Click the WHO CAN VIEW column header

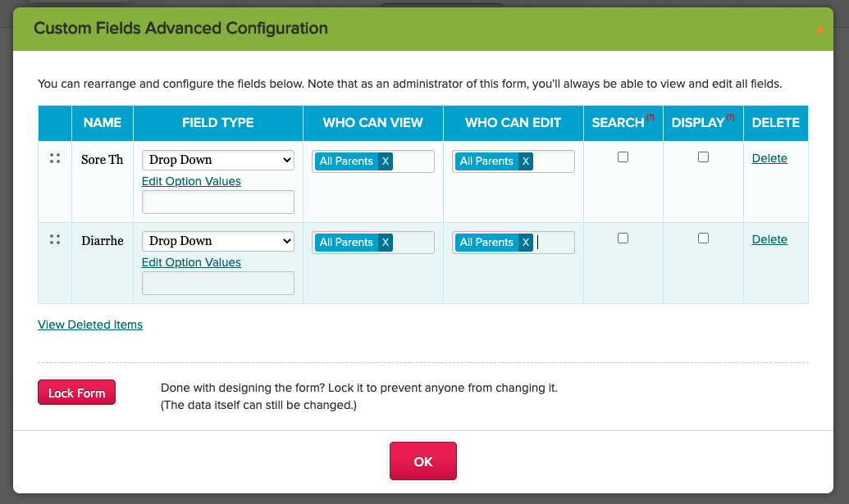click(373, 123)
